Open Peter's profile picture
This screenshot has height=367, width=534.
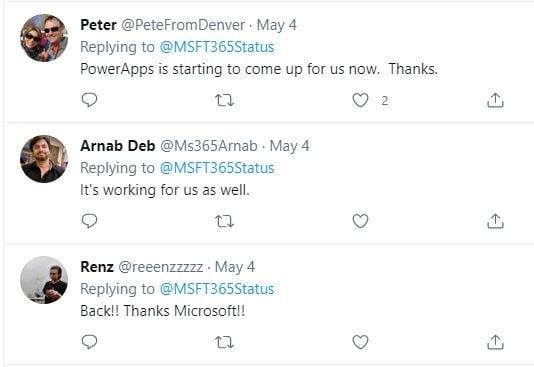44,38
